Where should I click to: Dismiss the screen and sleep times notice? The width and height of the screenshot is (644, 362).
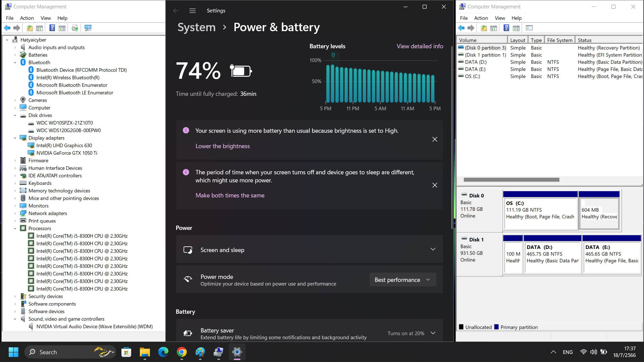pos(435,185)
